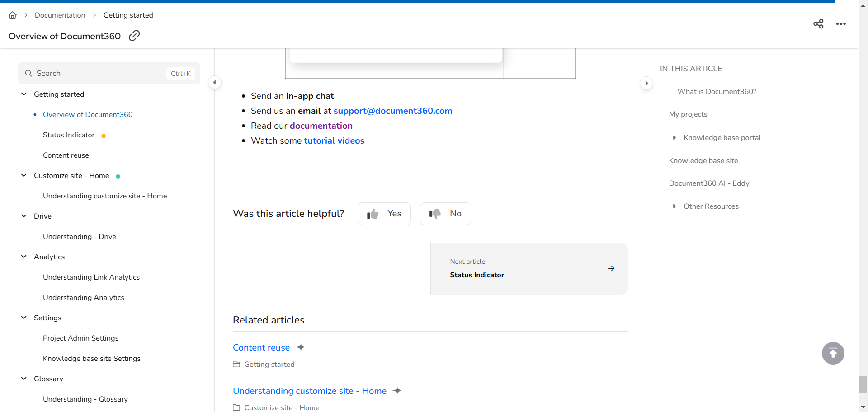Click the sparkle icon beside Understanding customize site

397,391
